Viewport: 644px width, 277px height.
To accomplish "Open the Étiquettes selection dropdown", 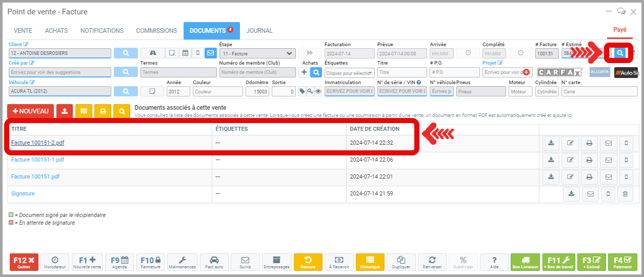I will [x=349, y=73].
